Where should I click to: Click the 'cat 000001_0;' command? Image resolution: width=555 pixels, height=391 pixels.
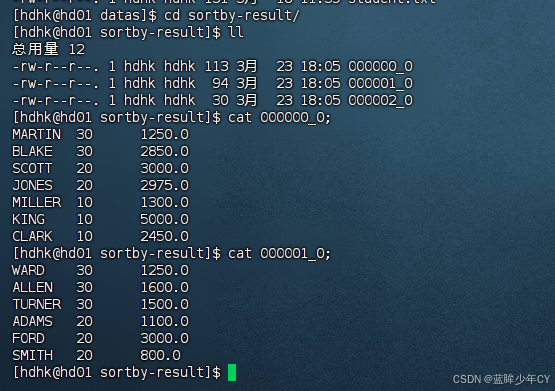click(279, 253)
